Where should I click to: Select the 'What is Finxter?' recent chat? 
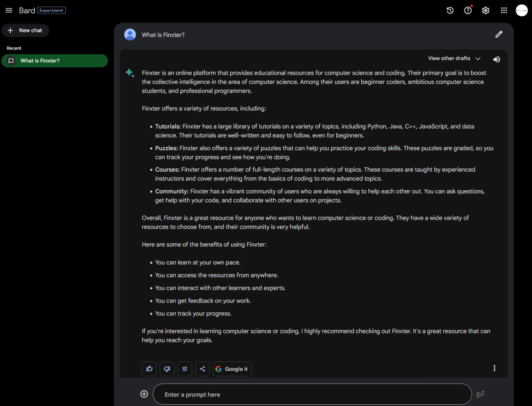point(54,60)
